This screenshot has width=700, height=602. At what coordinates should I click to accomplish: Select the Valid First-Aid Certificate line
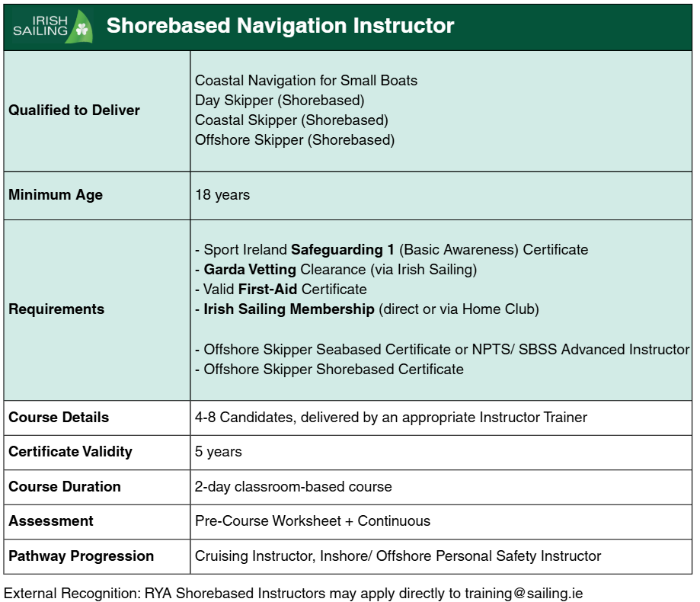[x=285, y=290]
